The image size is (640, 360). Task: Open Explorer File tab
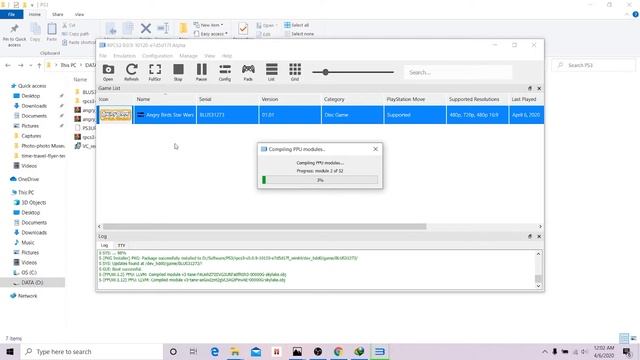[11, 14]
